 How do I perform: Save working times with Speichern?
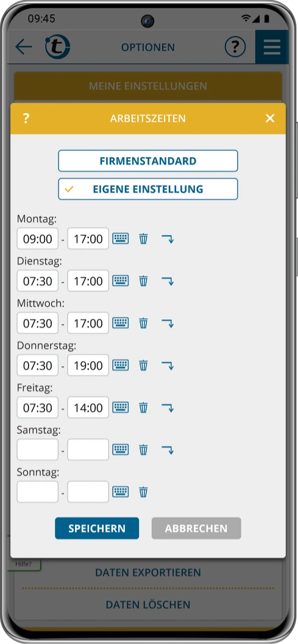pyautogui.click(x=97, y=528)
